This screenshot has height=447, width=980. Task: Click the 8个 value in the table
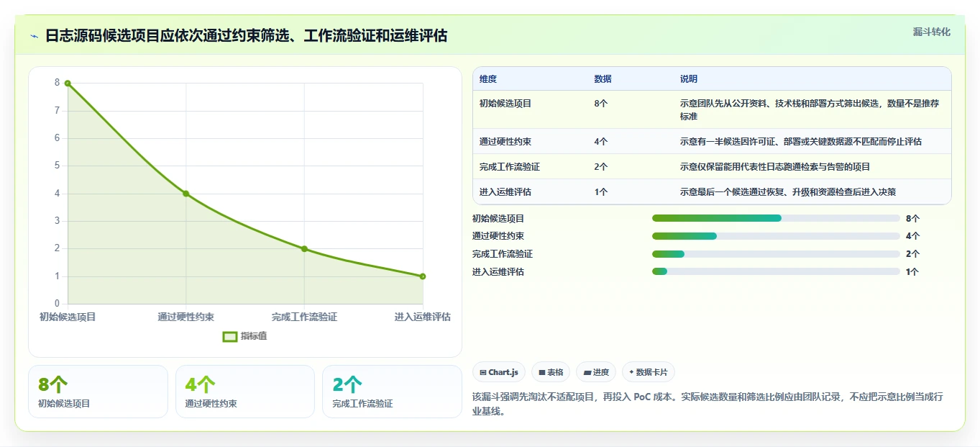point(601,104)
